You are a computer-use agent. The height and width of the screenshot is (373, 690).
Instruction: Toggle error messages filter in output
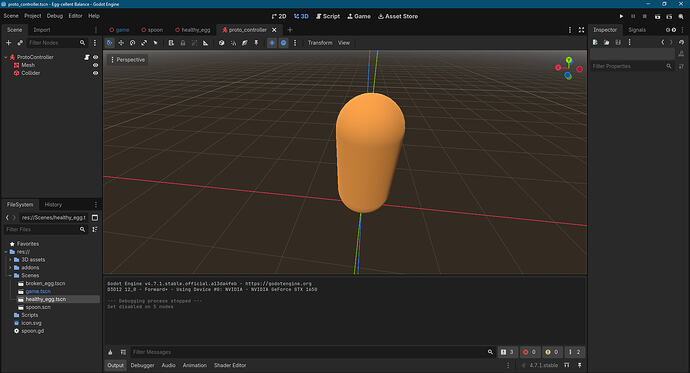tap(529, 352)
